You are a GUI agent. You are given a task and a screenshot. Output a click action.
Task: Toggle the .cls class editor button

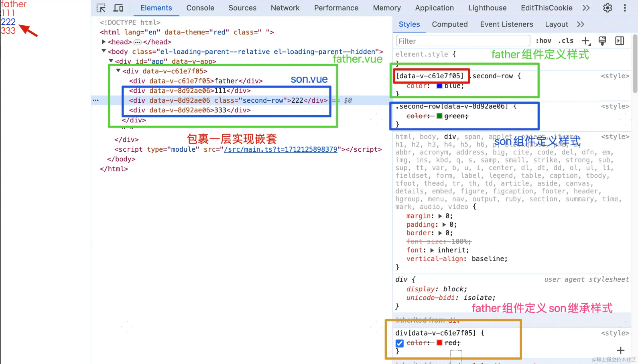click(566, 41)
